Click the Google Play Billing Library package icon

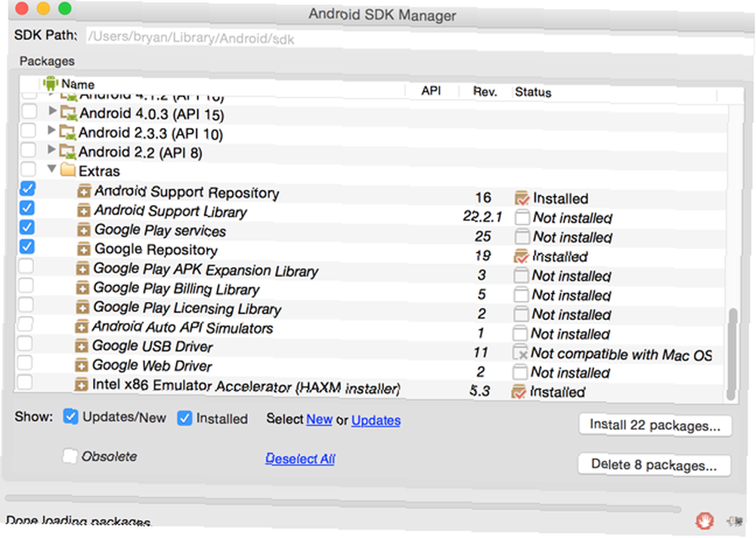[x=82, y=288]
